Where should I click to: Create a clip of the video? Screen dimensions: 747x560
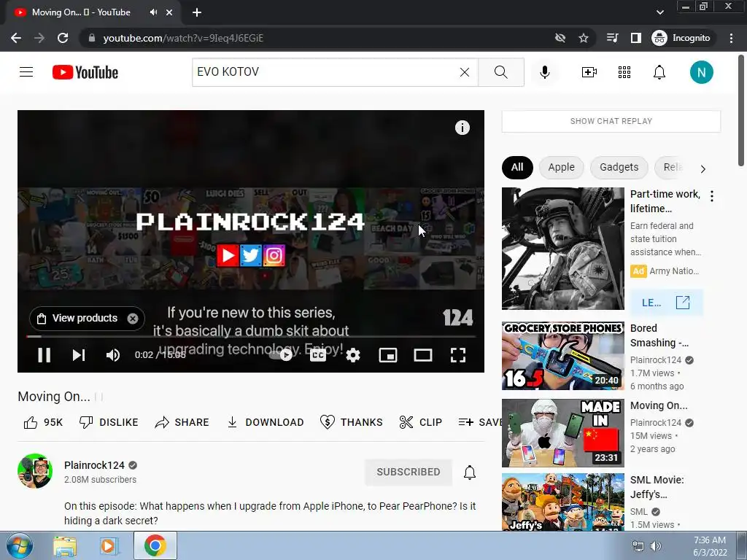click(x=421, y=422)
